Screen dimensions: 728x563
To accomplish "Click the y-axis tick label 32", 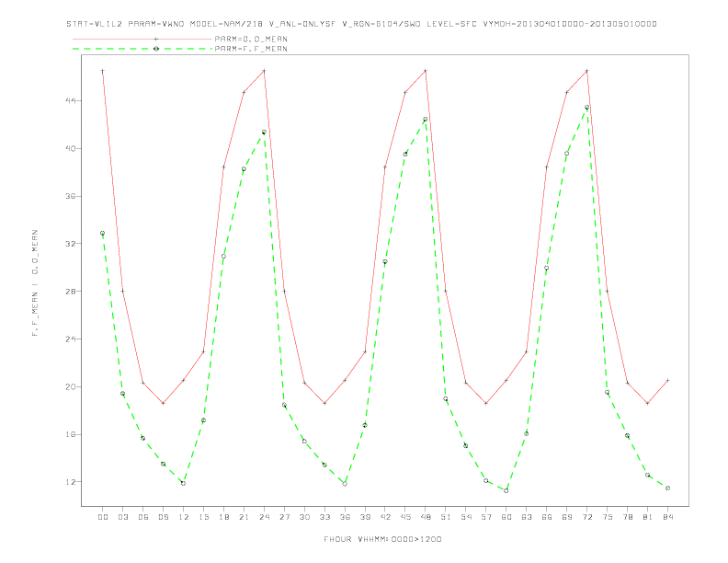I will pyautogui.click(x=71, y=244).
